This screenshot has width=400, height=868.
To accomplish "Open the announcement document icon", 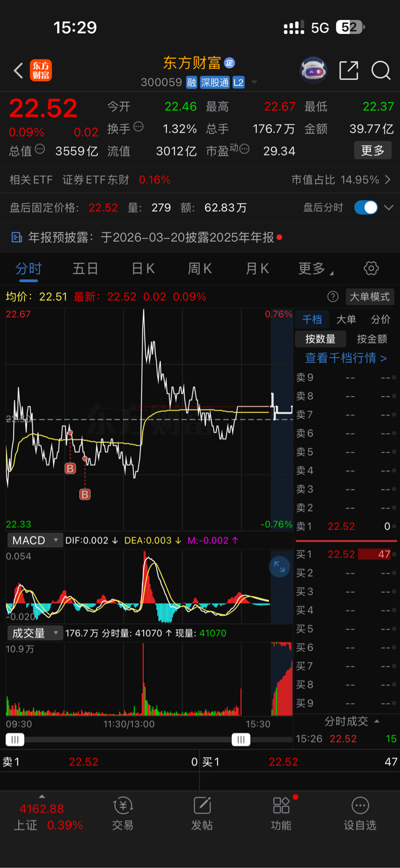I will pyautogui.click(x=17, y=238).
